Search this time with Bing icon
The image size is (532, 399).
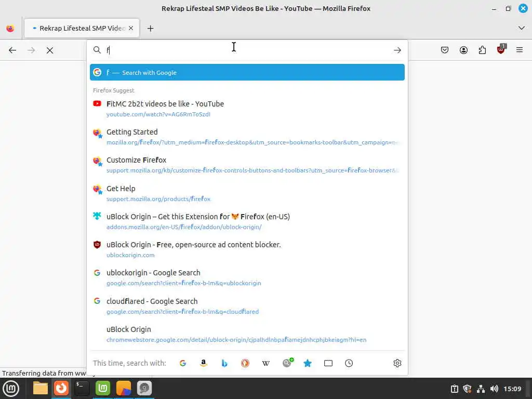pos(224,363)
